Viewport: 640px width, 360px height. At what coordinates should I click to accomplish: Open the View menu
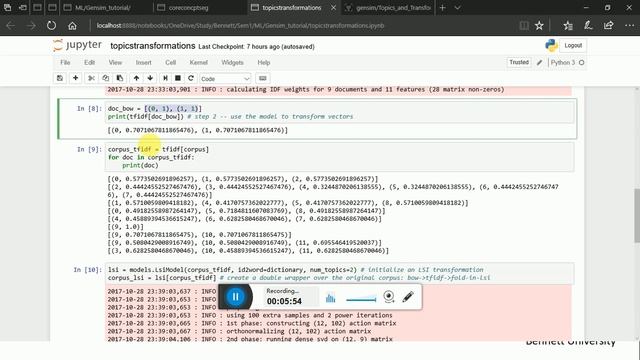click(115, 62)
